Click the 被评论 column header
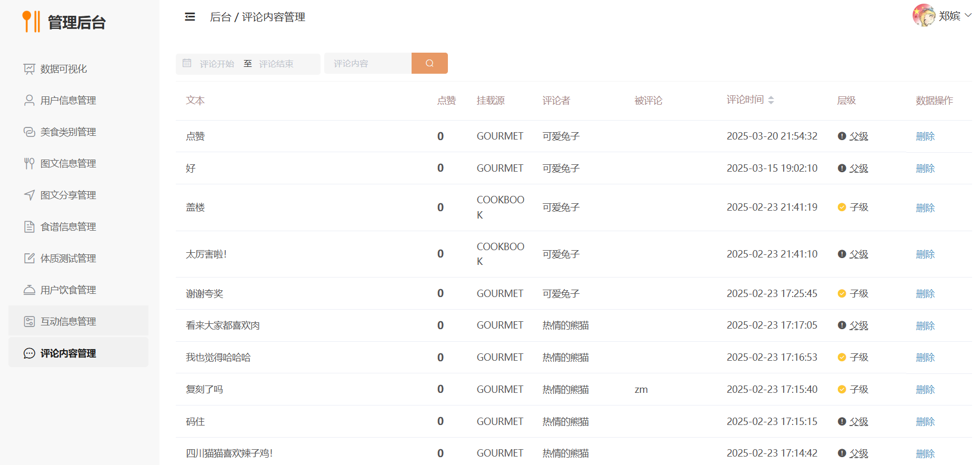980x465 pixels. (648, 101)
